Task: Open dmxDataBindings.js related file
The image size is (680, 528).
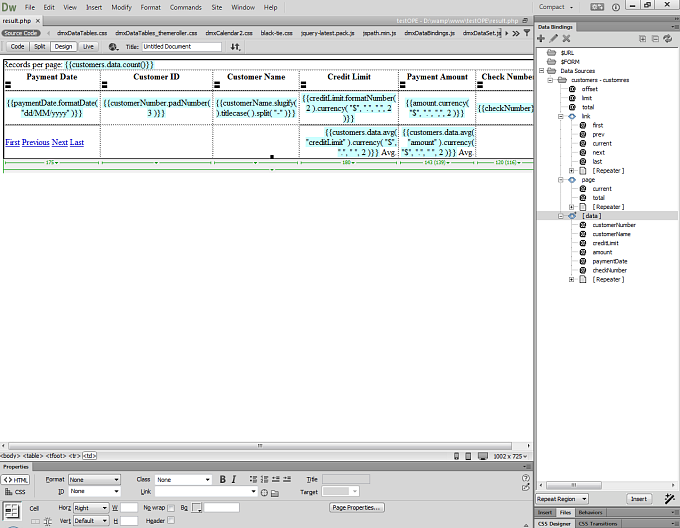Action: coord(429,33)
